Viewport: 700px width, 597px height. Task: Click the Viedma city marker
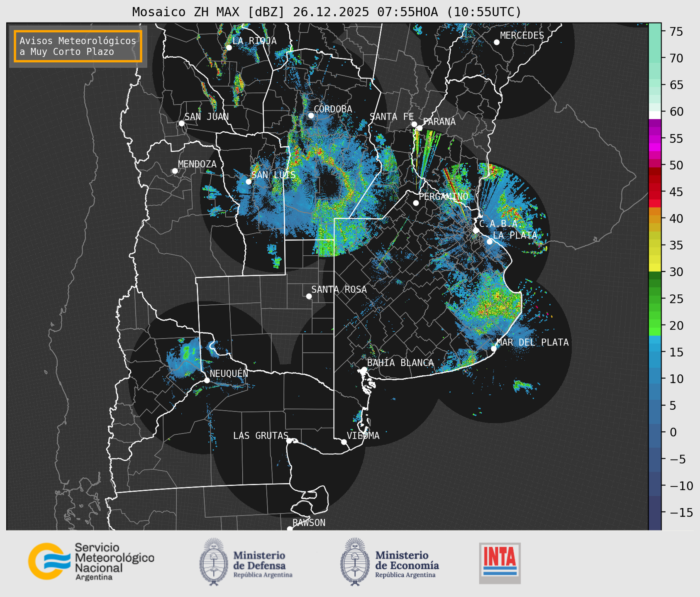[x=344, y=442]
